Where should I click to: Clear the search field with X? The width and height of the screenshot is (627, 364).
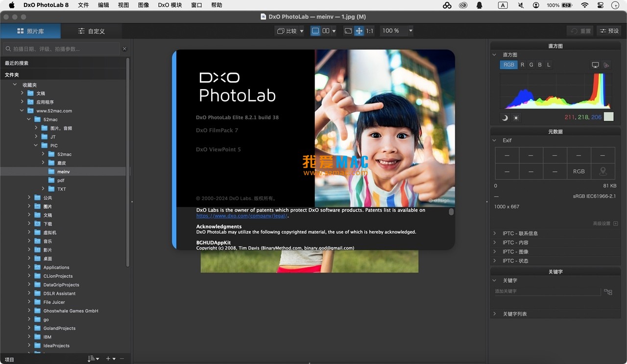tap(124, 49)
